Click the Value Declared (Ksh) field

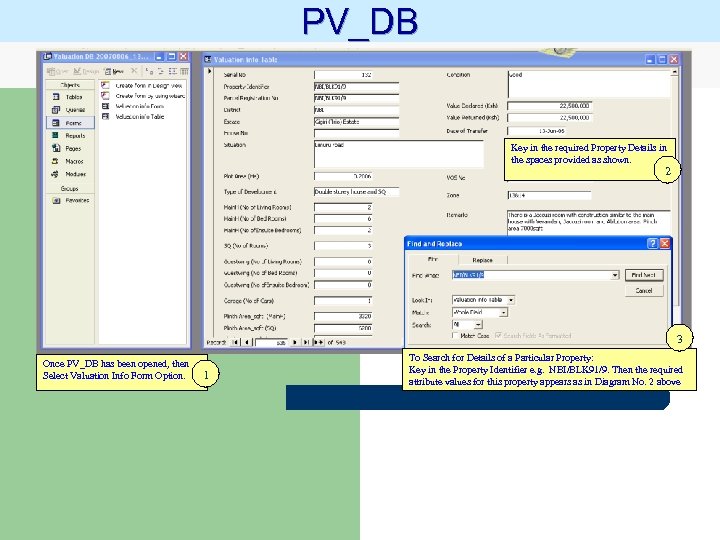(x=550, y=106)
